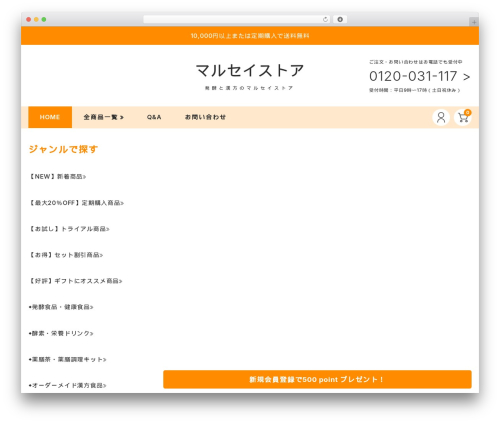Click the ジャンルで探す heading

tap(63, 149)
